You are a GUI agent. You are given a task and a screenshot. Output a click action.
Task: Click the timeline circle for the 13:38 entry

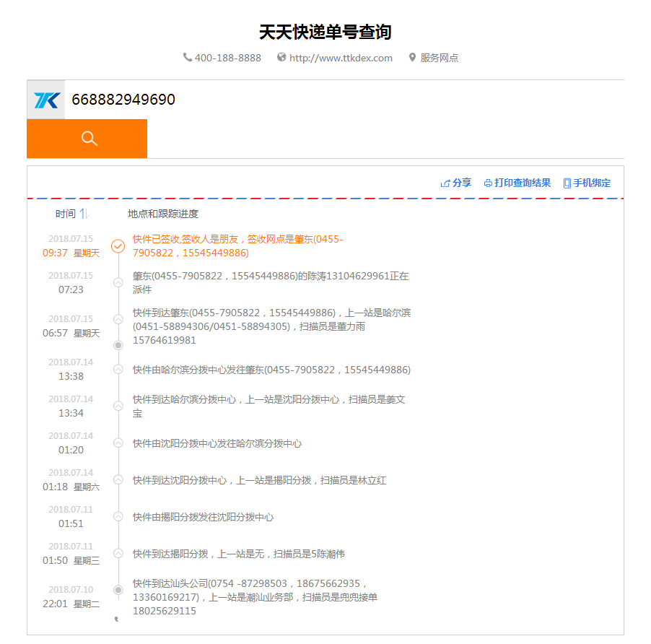click(x=118, y=369)
